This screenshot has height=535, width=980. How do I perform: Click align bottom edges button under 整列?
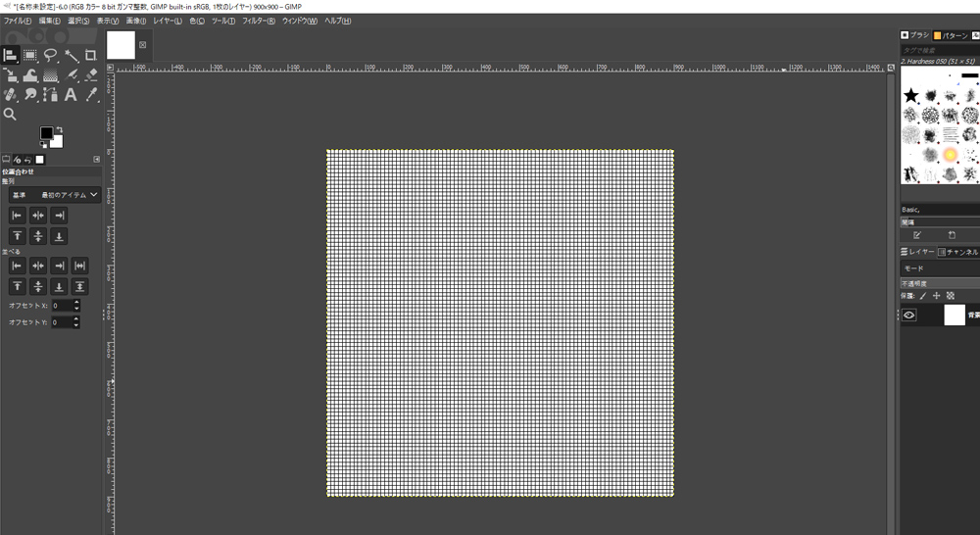click(59, 236)
